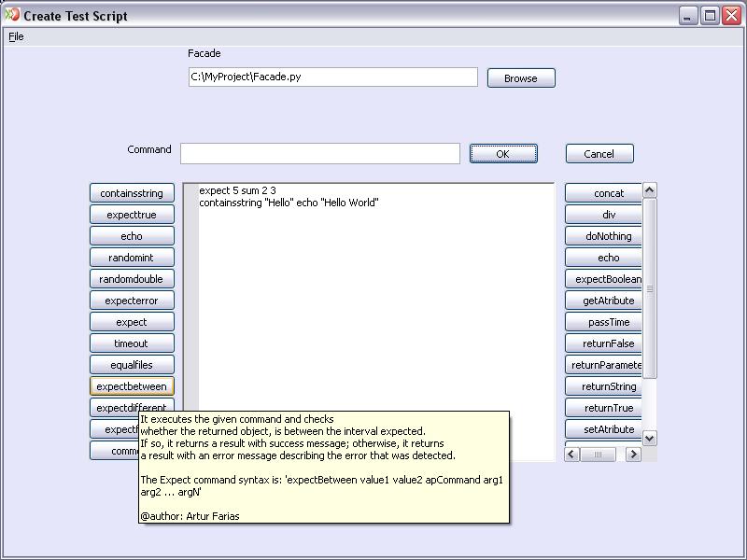Click the Facade file path field

click(332, 77)
